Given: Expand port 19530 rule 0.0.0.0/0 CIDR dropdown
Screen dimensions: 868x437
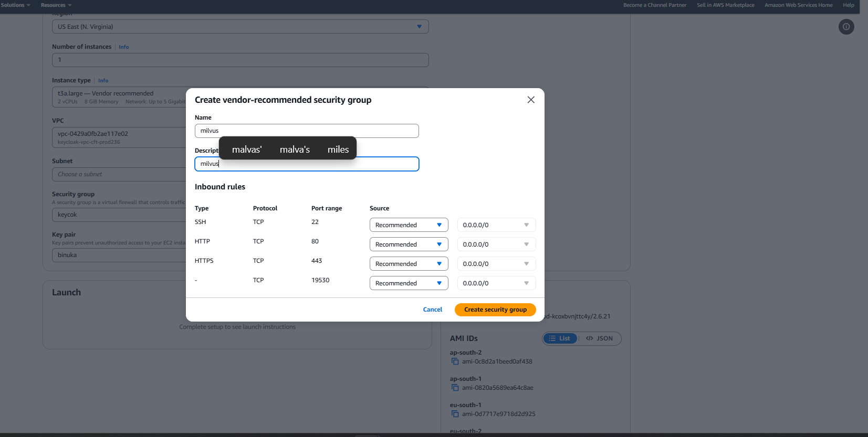Looking at the screenshot, I should click(x=496, y=283).
